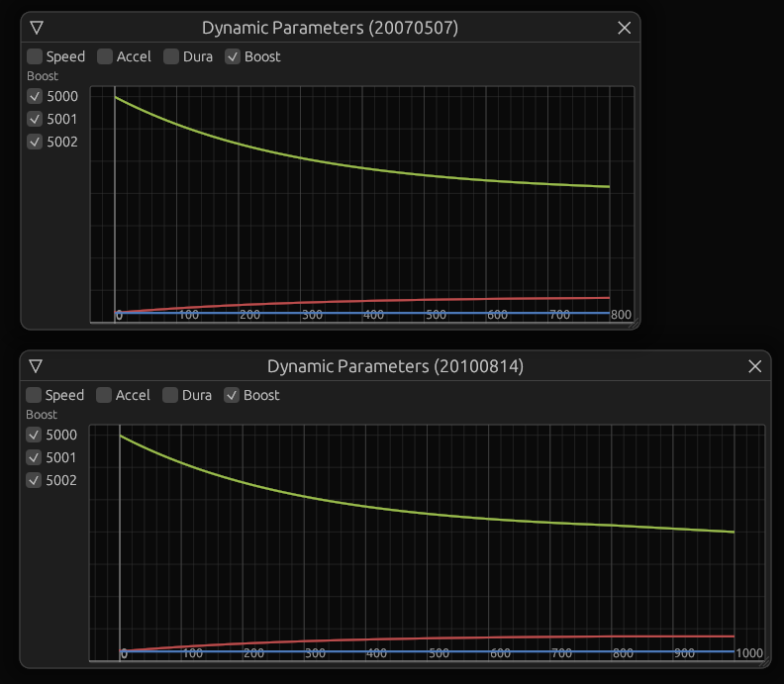
Task: Click the Dynamic Parameters (20100814) title bar
Action: (x=395, y=366)
